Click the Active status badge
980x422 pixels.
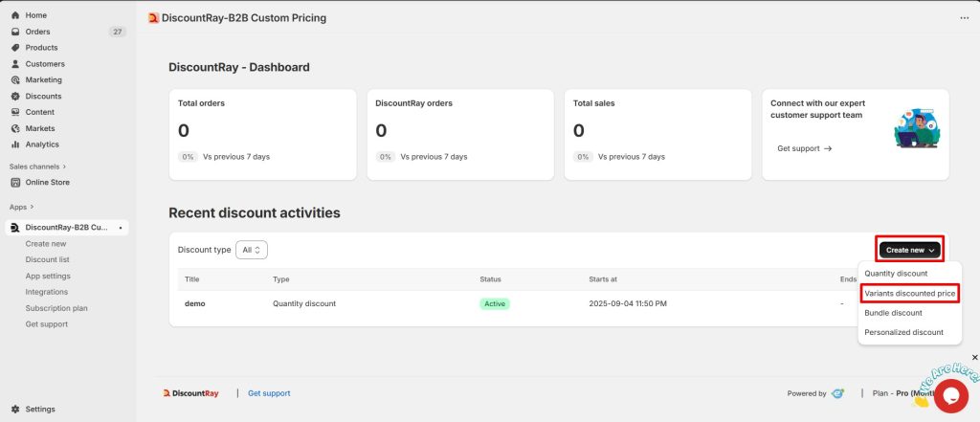coord(495,304)
